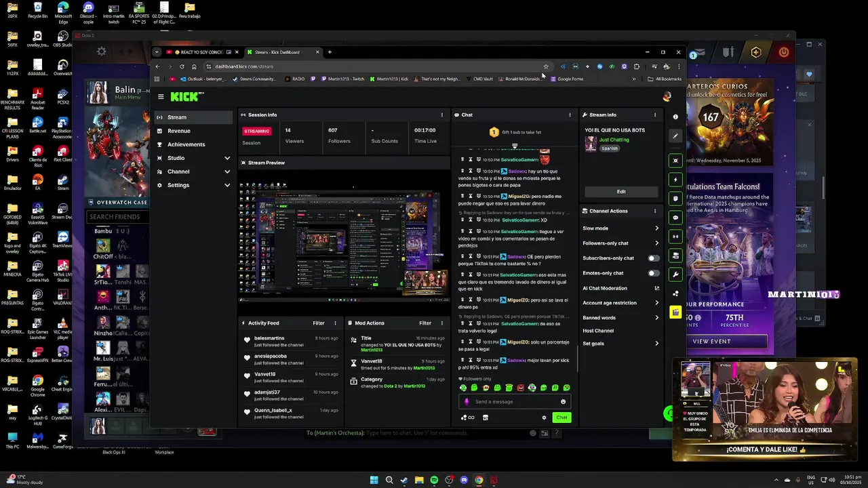Screen dimensions: 868x488
Task: Click VIEW EVENT in the Dota 2 window
Action: [x=712, y=342]
